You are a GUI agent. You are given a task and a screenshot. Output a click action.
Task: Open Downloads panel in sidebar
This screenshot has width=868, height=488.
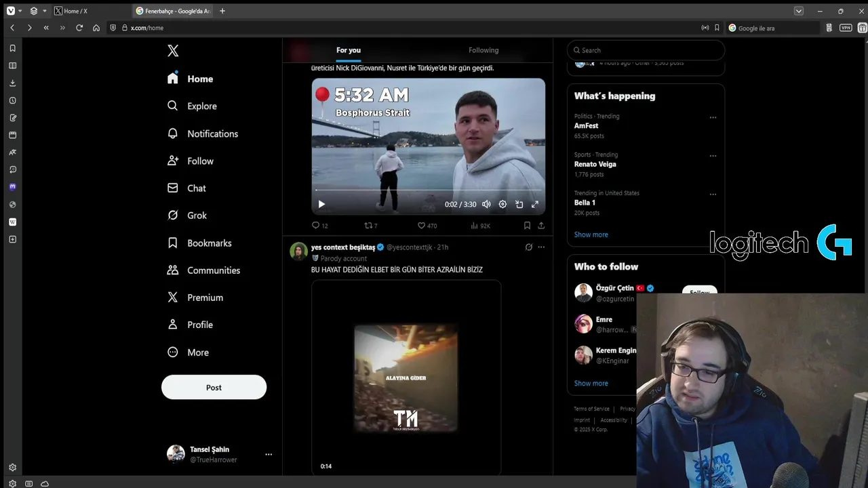coord(12,83)
